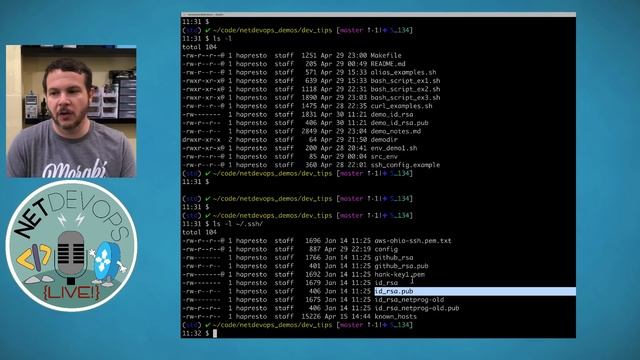The height and width of the screenshot is (360, 640).
Task: Select the bash_script_ex2.sh file name
Action: pos(405,89)
